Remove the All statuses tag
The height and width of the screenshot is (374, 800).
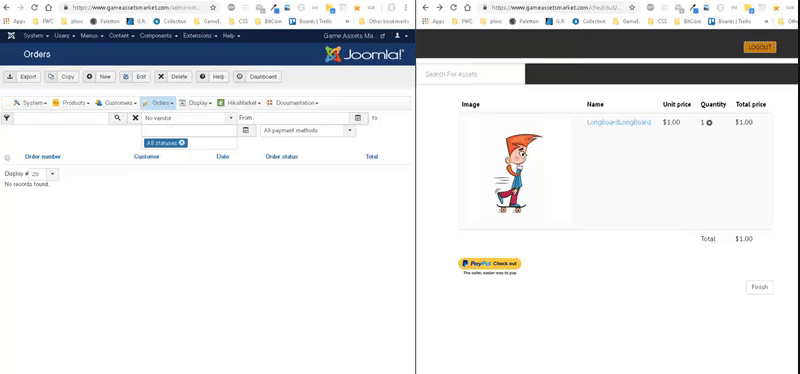(182, 143)
